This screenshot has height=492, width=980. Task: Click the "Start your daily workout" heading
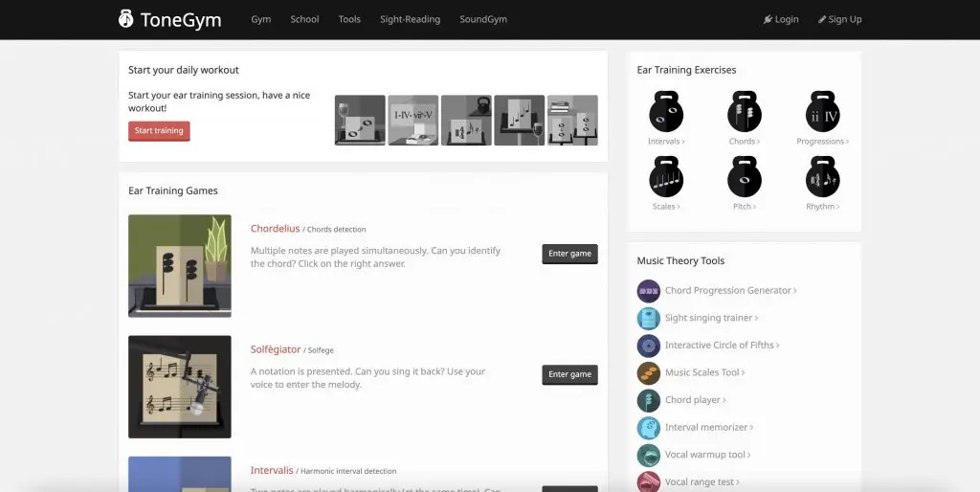click(x=184, y=71)
